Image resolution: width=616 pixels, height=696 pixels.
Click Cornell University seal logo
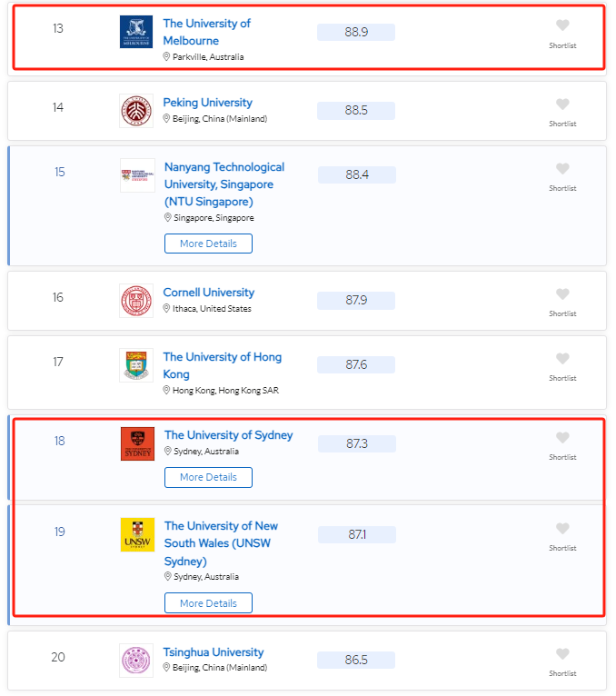point(136,301)
